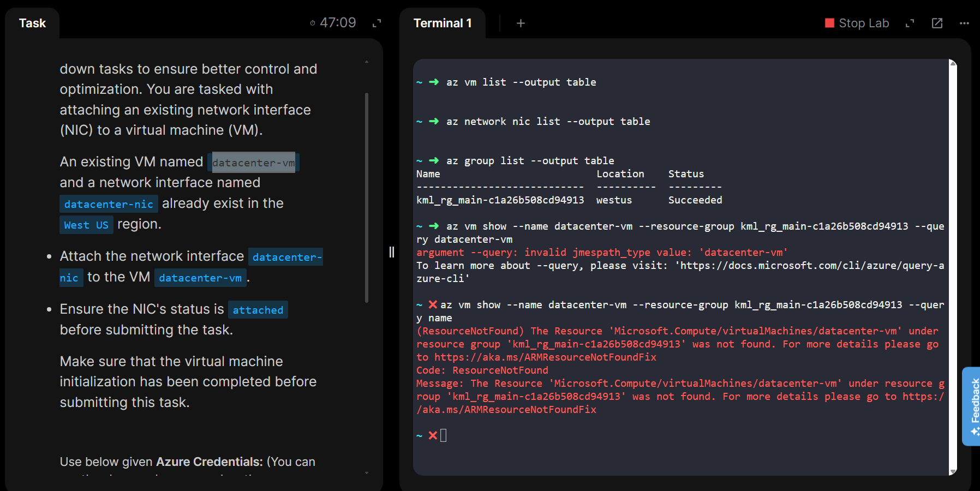Screen dimensions: 980x491
Task: Maximize the terminal panel
Action: click(x=910, y=23)
